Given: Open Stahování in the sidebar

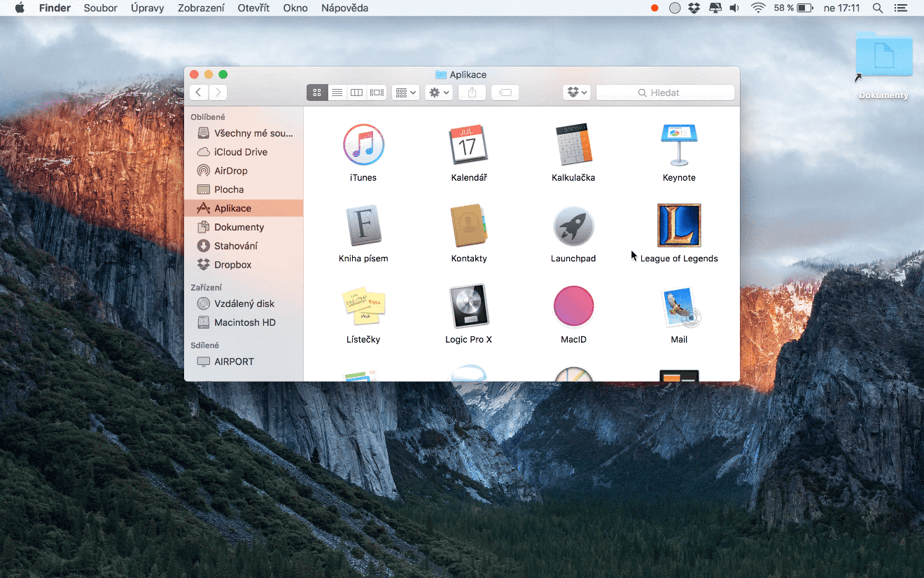Looking at the screenshot, I should tap(244, 246).
